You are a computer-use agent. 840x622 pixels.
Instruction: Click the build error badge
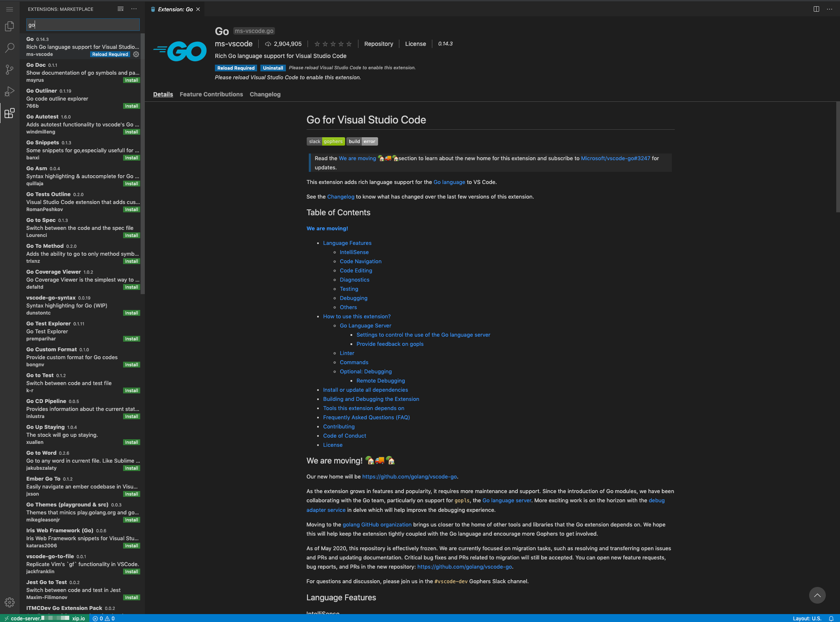pyautogui.click(x=362, y=141)
